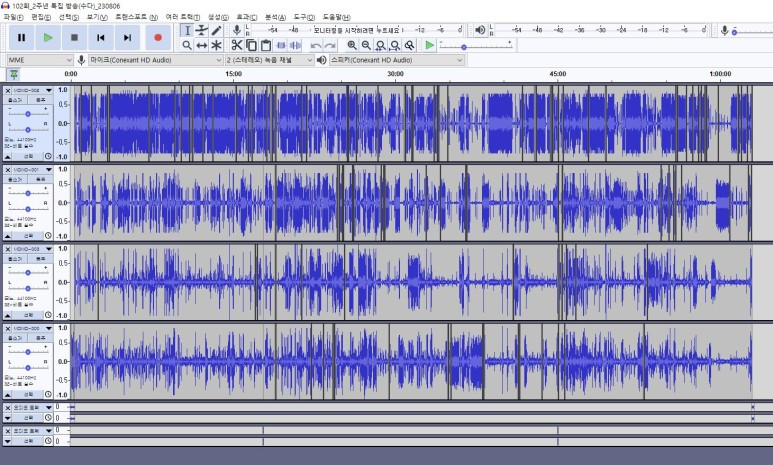Skip to the start of the project
Viewport: 773px width, 465px height.
point(101,37)
